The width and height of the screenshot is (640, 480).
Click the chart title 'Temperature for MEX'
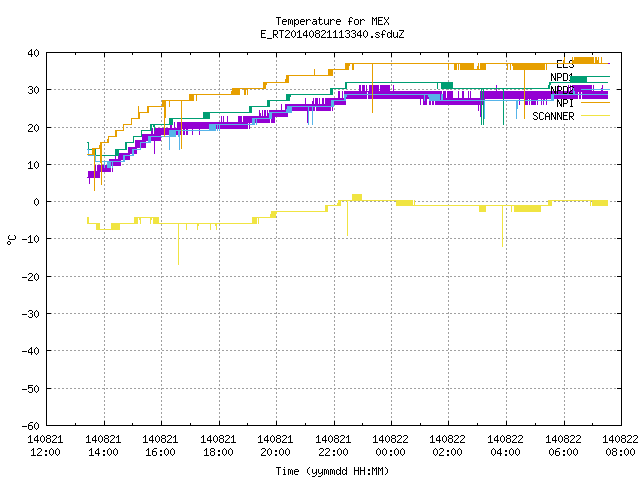click(x=332, y=21)
